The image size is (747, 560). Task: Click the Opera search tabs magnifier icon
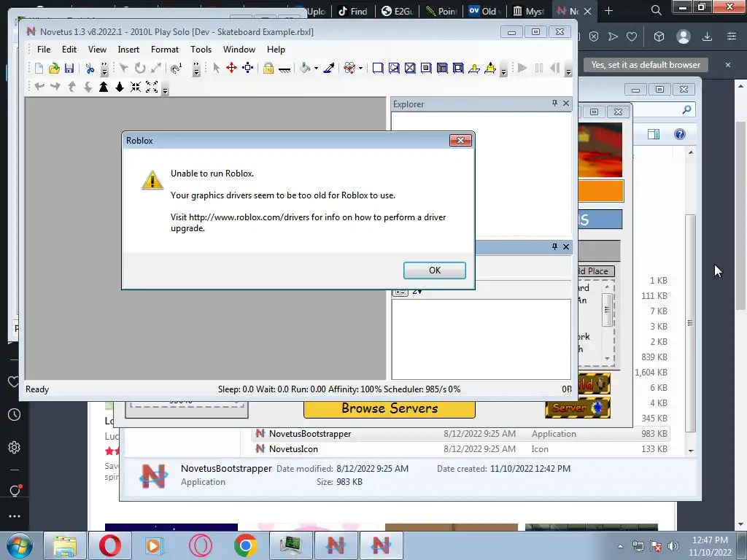tap(656, 10)
